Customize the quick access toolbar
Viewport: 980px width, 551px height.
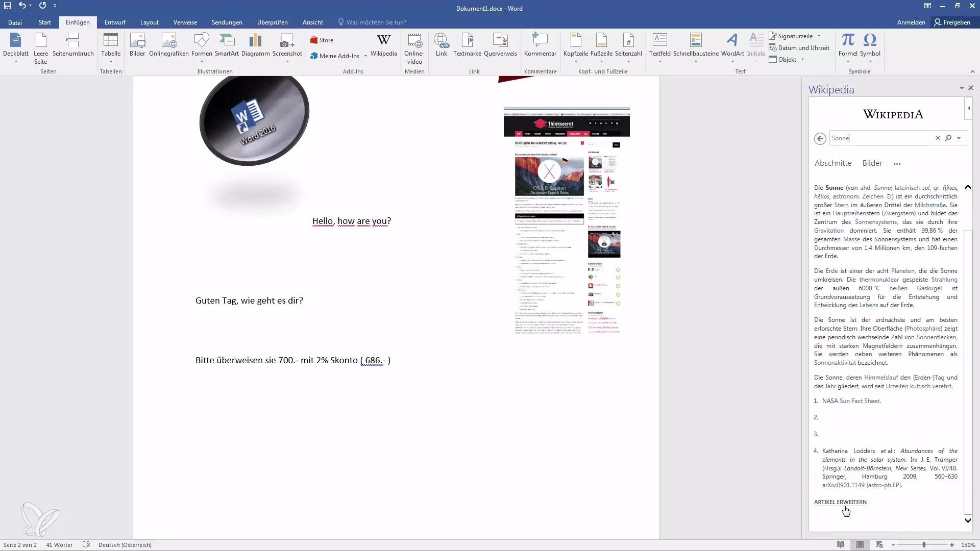(x=55, y=6)
